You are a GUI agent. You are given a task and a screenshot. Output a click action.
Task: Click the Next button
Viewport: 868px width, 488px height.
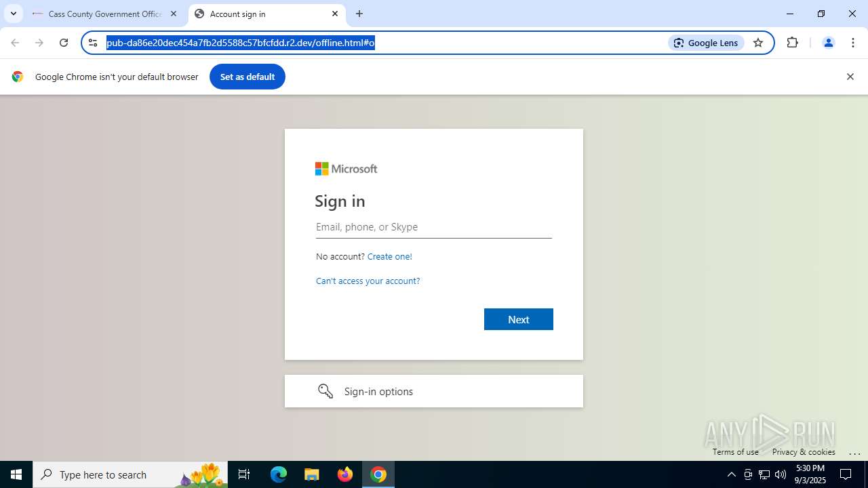click(x=519, y=319)
